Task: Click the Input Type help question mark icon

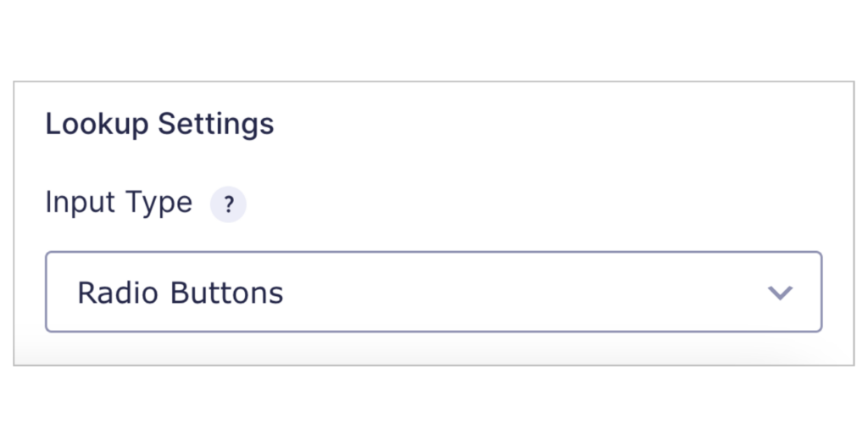Action: pyautogui.click(x=228, y=205)
